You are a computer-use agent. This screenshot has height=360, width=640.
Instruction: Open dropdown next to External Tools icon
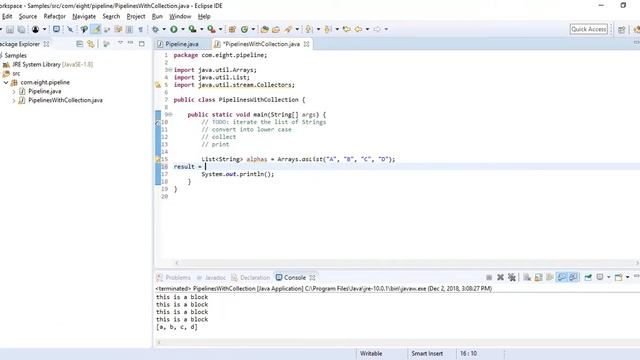tap(220, 29)
